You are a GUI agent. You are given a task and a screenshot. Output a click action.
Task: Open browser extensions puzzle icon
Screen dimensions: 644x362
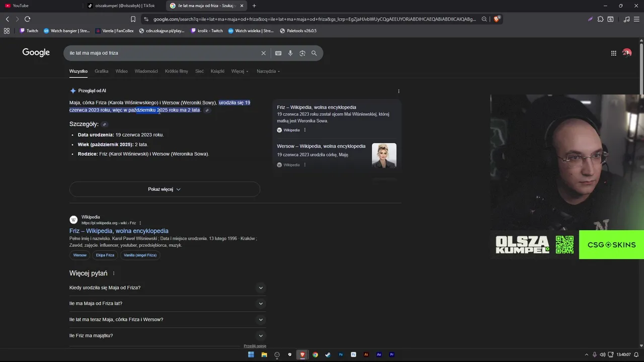coord(600,19)
